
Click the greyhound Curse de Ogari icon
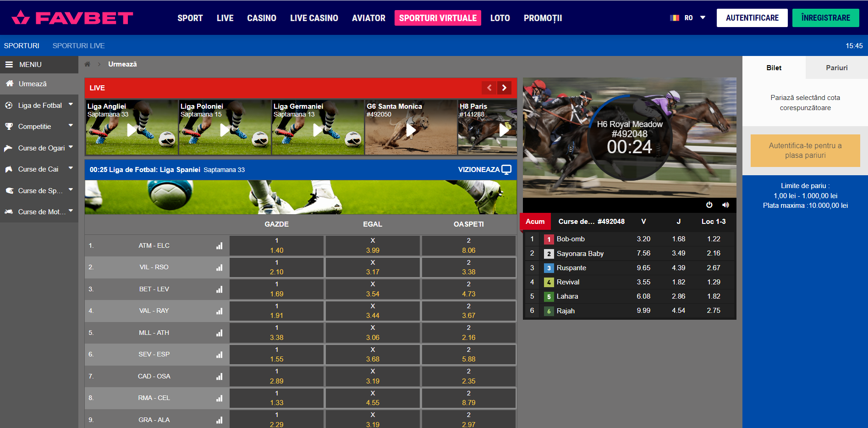pos(9,148)
